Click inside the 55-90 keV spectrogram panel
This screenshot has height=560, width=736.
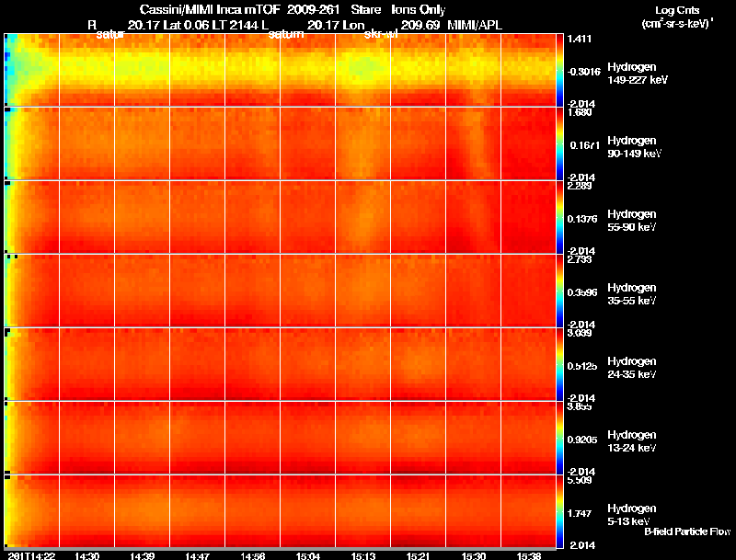click(281, 217)
